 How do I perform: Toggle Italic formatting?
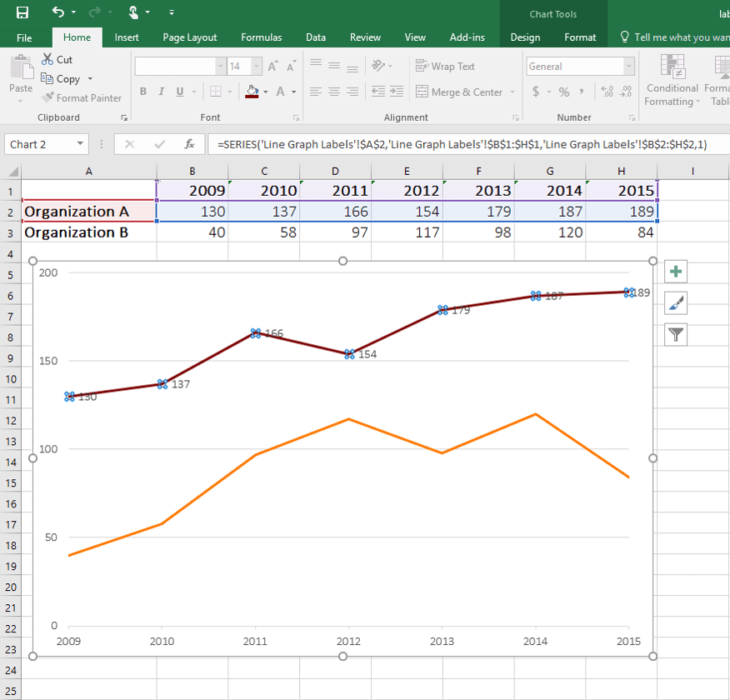161,92
